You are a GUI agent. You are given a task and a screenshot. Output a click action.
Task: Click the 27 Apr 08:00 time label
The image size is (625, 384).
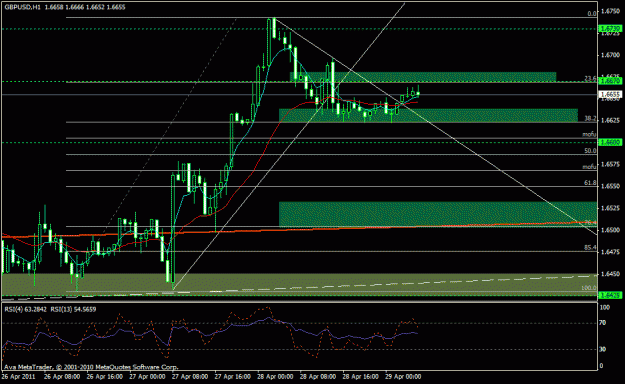[x=190, y=376]
